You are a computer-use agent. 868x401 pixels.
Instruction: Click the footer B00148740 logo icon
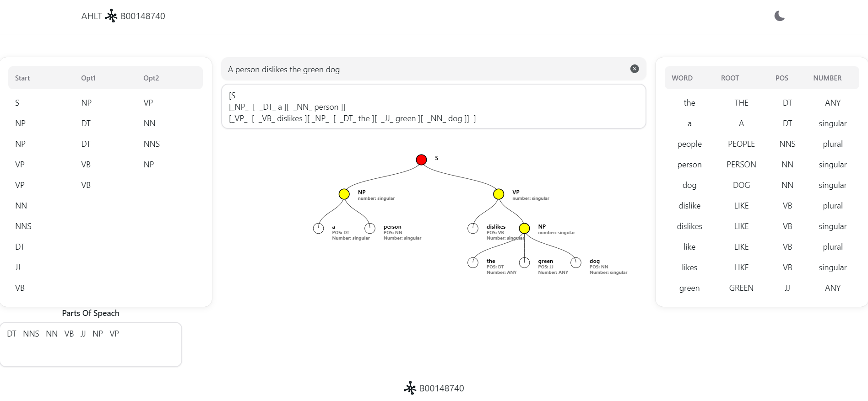pyautogui.click(x=410, y=388)
